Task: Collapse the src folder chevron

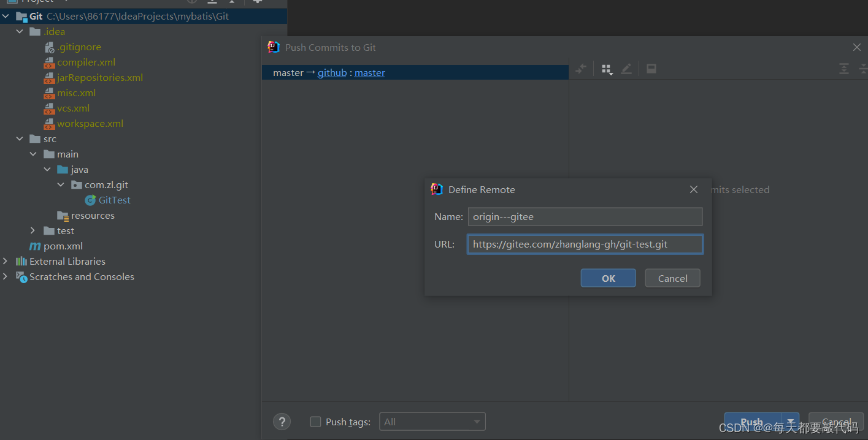Action: (x=20, y=139)
